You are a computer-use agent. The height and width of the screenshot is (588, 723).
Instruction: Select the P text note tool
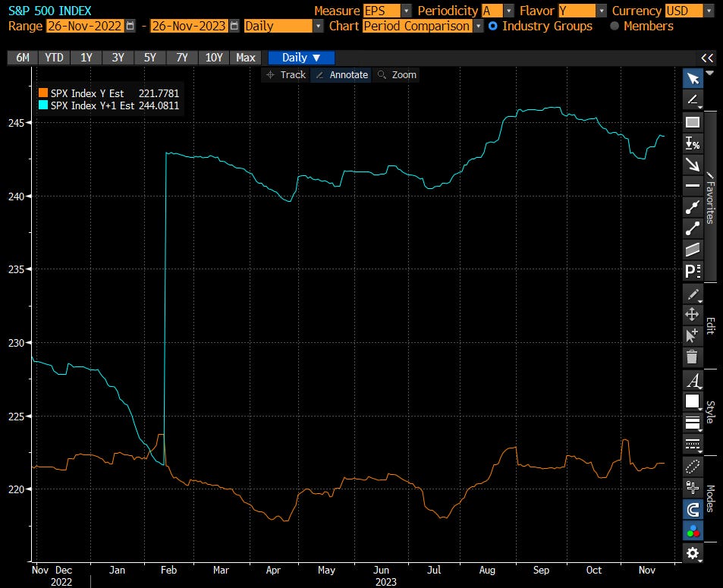(693, 271)
